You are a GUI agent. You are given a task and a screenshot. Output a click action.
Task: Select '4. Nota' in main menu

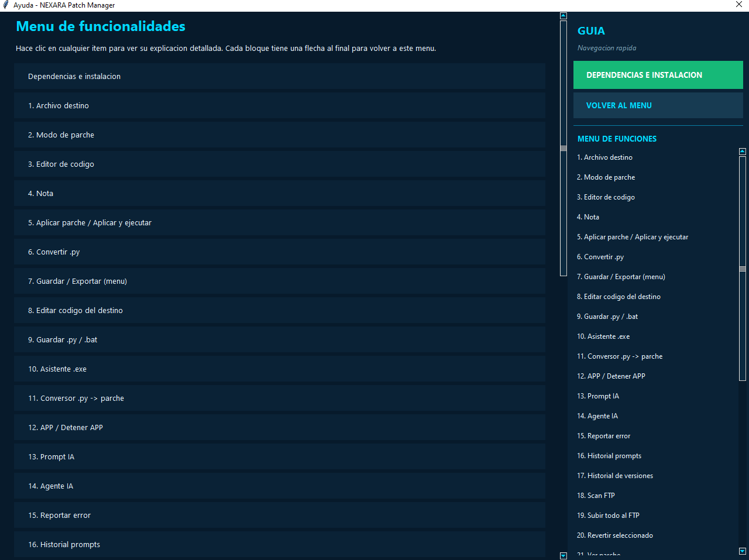(x=280, y=193)
